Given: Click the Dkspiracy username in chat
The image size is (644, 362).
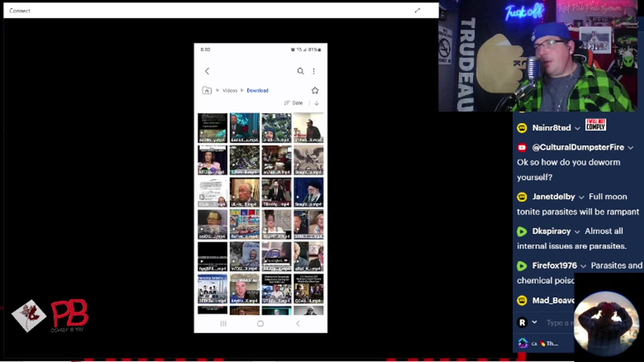Looking at the screenshot, I should (x=551, y=231).
